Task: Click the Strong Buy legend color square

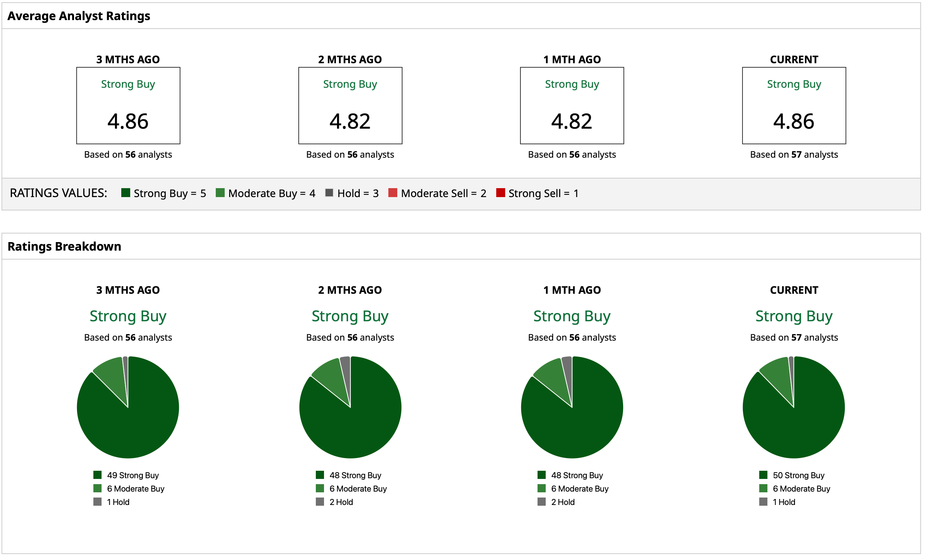Action: pyautogui.click(x=126, y=193)
